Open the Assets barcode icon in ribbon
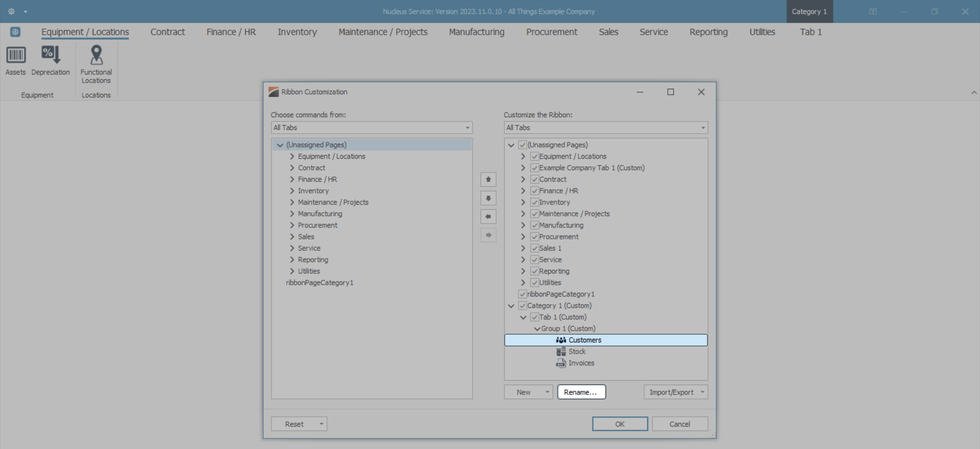This screenshot has width=980, height=449. coord(16,55)
